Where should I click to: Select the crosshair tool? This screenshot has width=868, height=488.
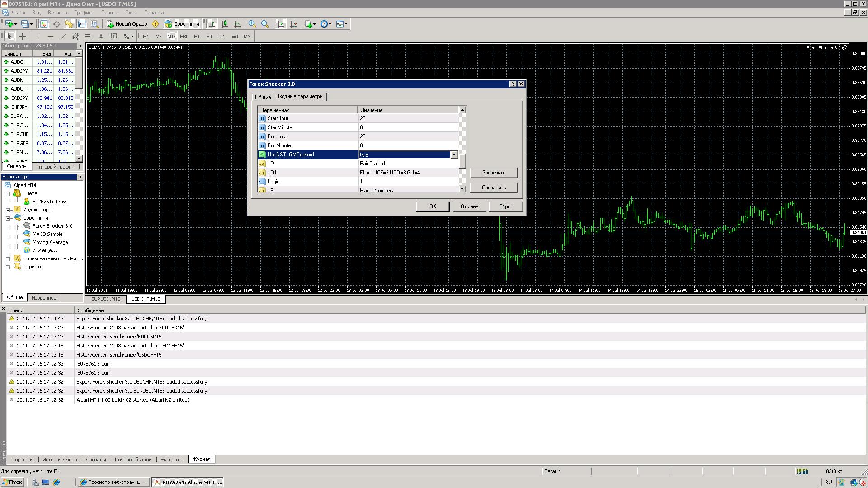pos(22,36)
